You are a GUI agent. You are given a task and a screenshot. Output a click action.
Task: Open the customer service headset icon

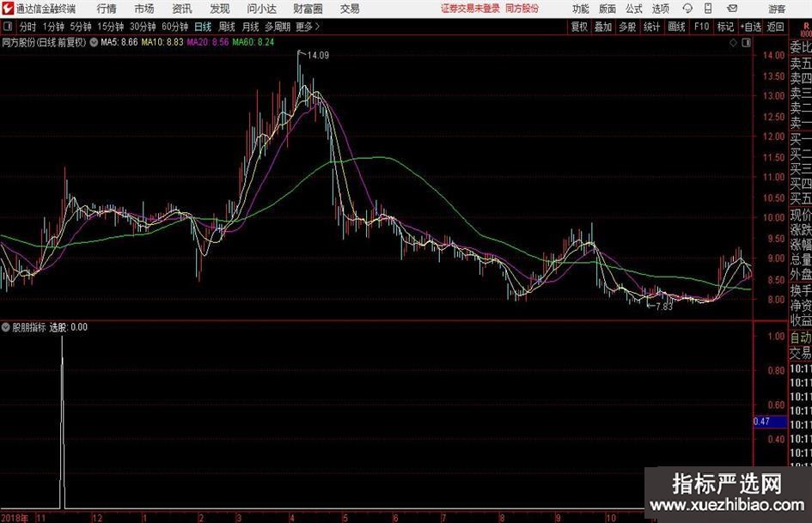point(687,9)
